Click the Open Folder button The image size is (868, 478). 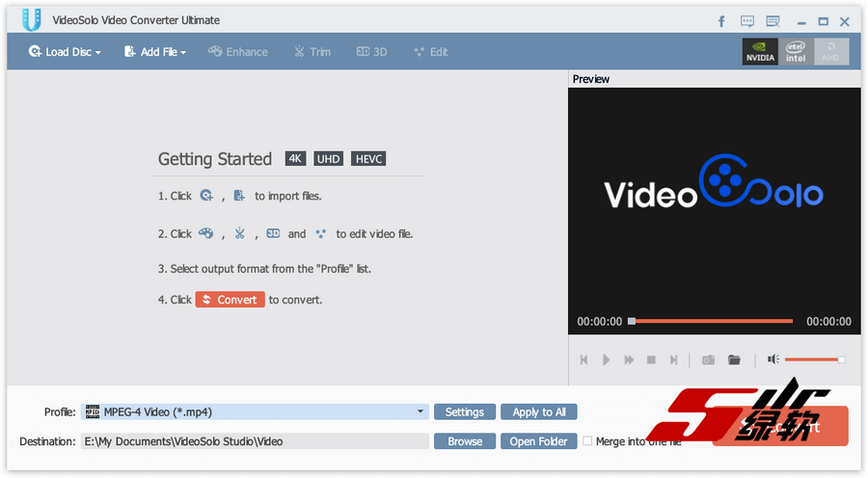538,441
